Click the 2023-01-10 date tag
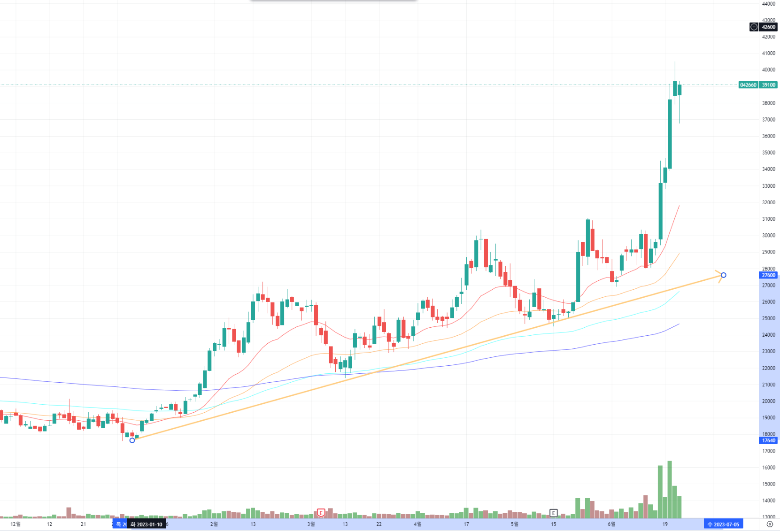 point(147,524)
